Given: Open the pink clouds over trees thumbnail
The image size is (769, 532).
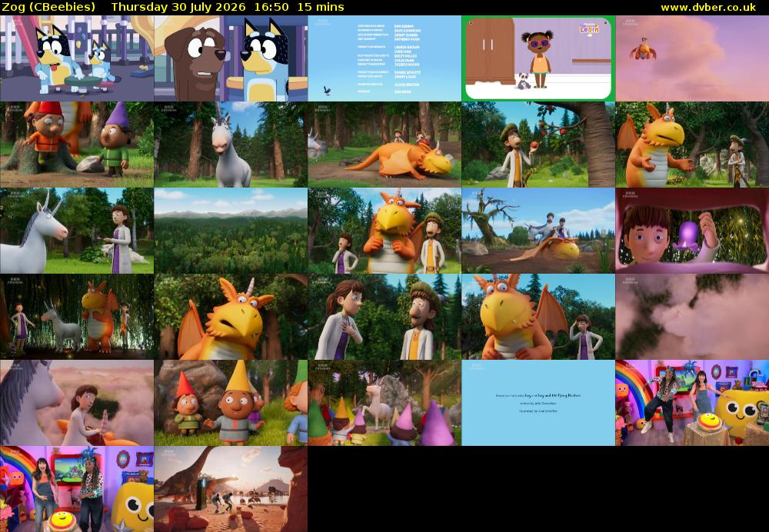Looking at the screenshot, I should pos(692,317).
